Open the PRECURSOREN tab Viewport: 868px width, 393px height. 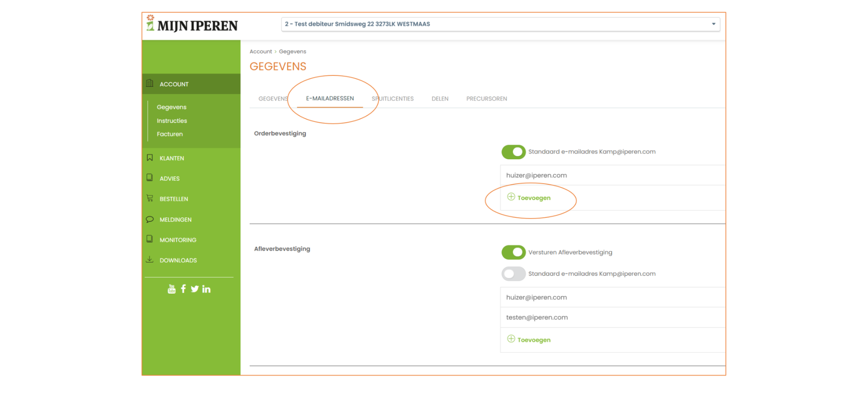[x=487, y=98]
